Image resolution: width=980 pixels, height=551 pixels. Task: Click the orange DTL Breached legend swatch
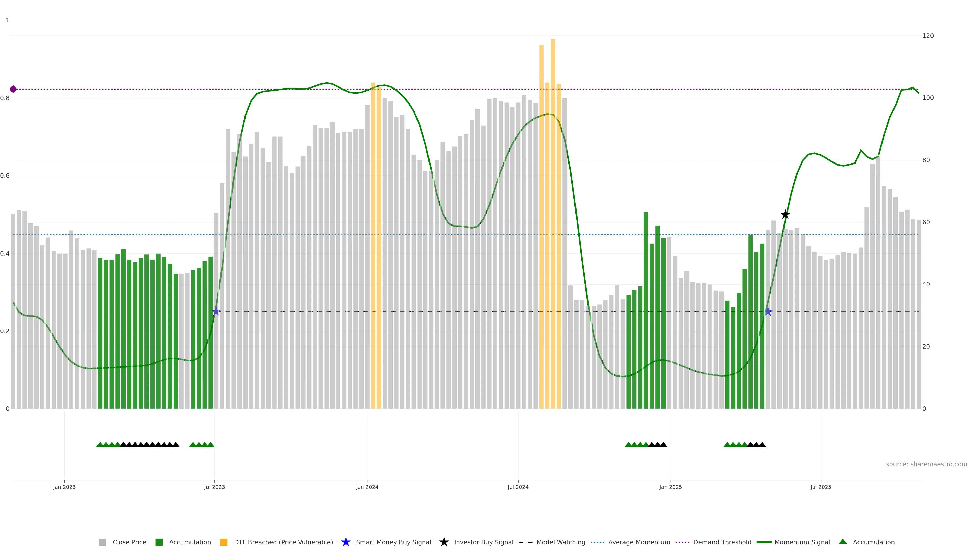[x=224, y=542]
